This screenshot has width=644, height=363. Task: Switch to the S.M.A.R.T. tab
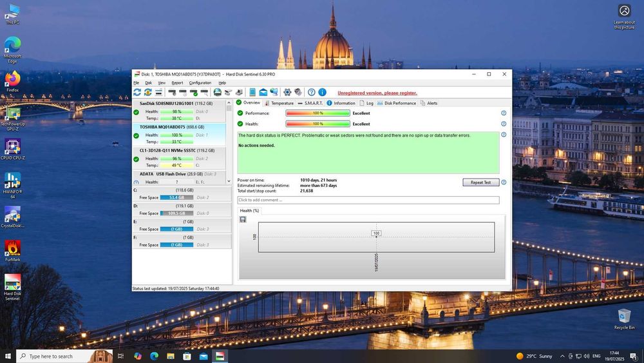click(x=310, y=103)
